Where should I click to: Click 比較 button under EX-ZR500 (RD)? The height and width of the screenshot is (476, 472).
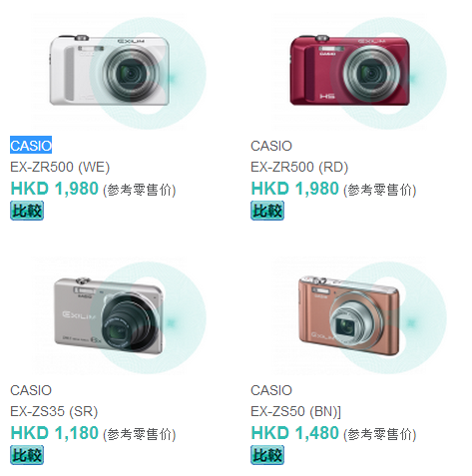[267, 211]
